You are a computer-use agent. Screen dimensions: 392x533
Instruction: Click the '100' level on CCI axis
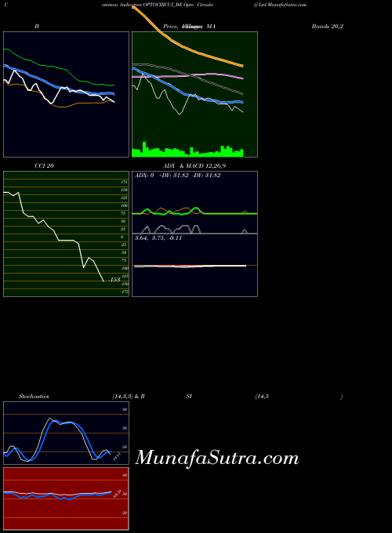click(125, 205)
